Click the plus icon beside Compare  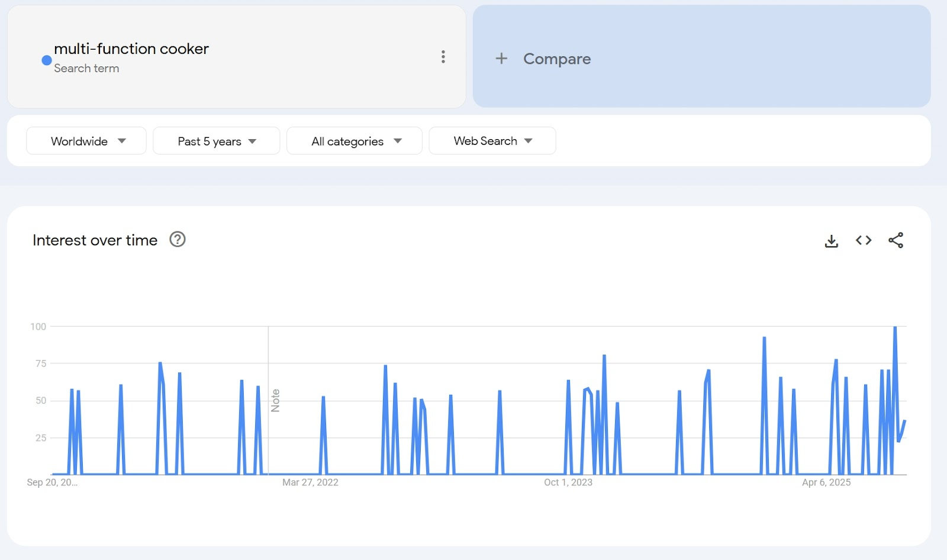click(x=501, y=59)
